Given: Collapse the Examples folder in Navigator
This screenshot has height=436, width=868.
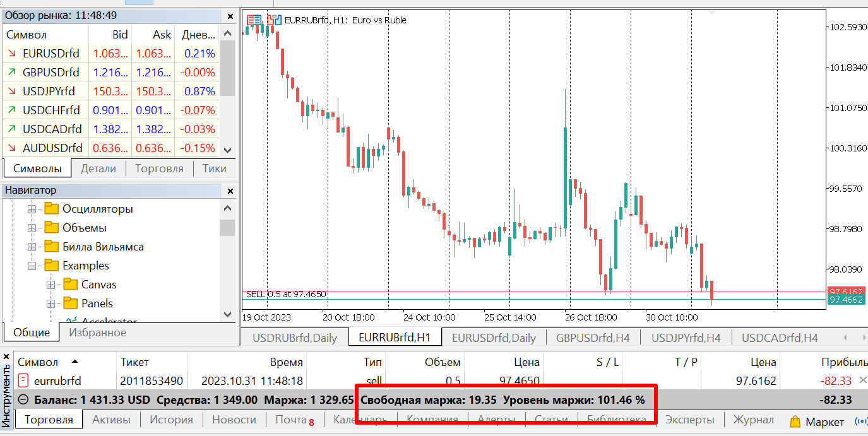Looking at the screenshot, I should click(x=32, y=266).
